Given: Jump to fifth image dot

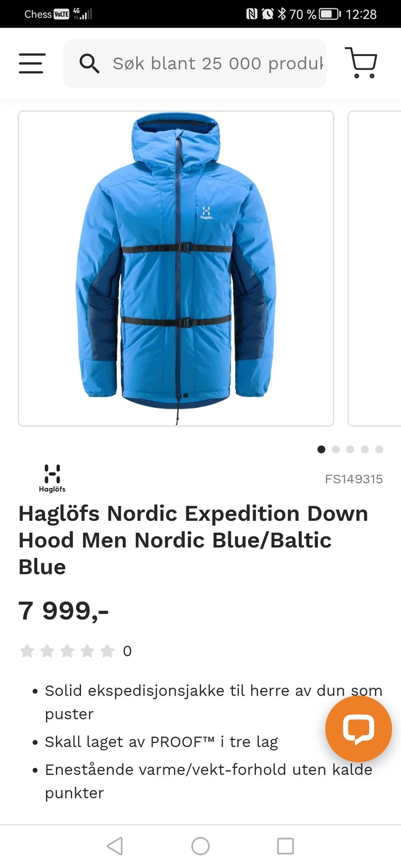Looking at the screenshot, I should pyautogui.click(x=379, y=449).
